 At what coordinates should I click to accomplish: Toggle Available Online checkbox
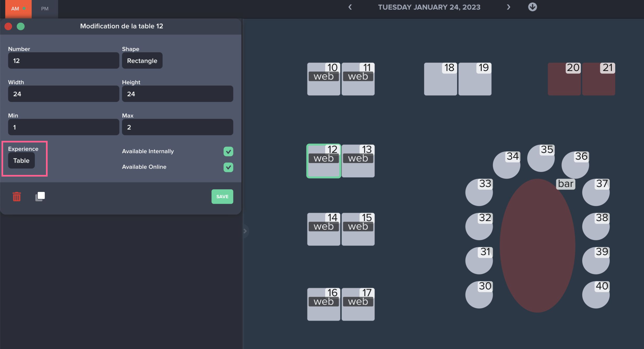click(x=228, y=167)
